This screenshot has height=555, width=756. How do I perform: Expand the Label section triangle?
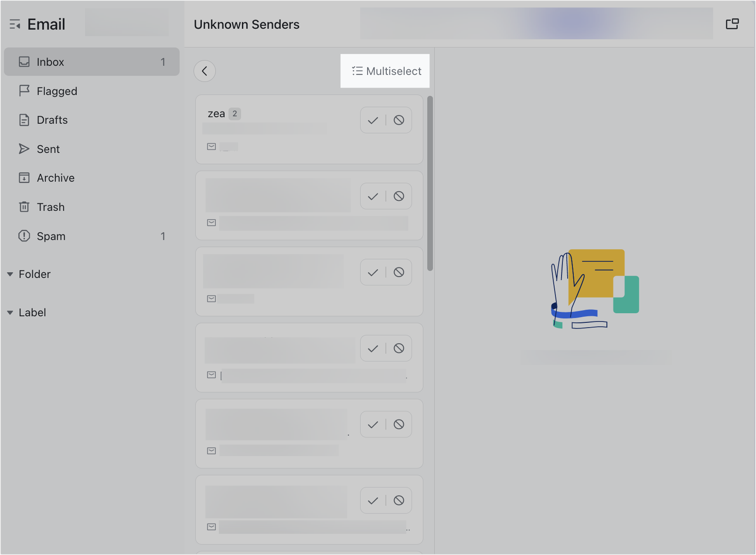point(10,312)
